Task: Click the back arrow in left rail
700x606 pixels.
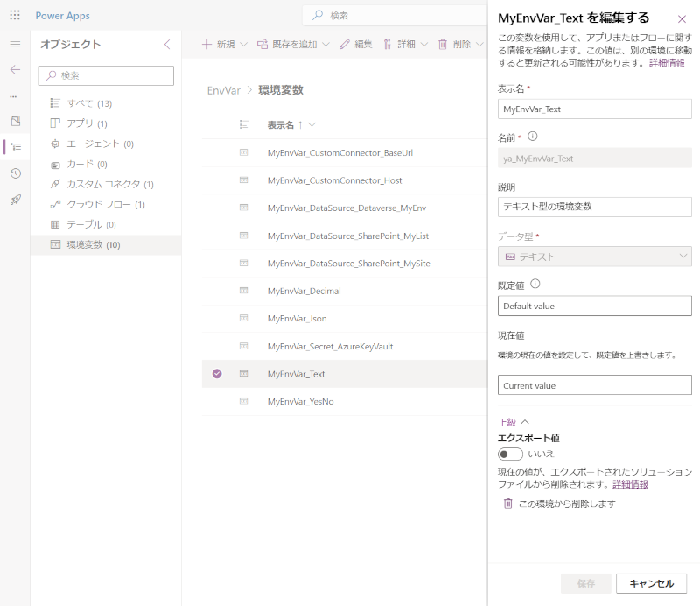Action: coord(15,69)
